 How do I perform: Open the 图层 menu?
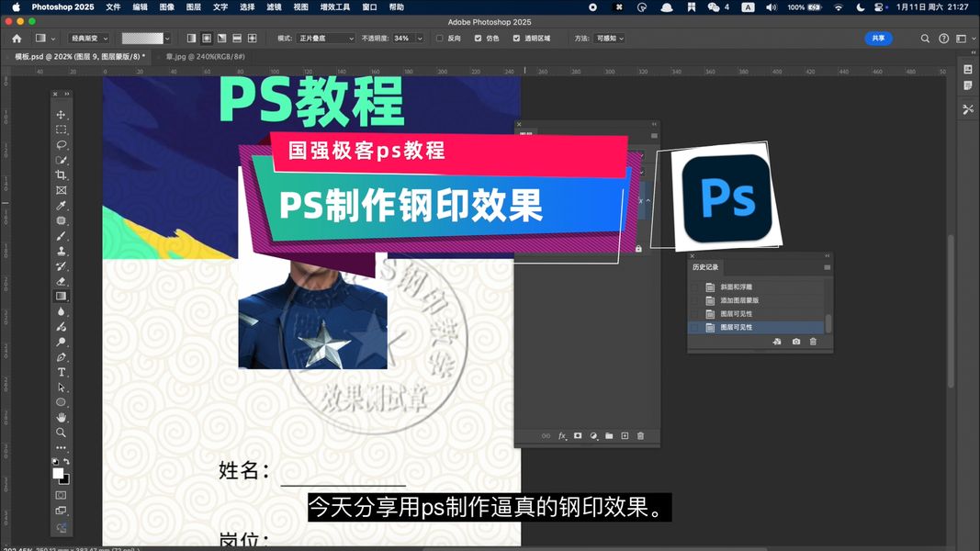tap(194, 7)
